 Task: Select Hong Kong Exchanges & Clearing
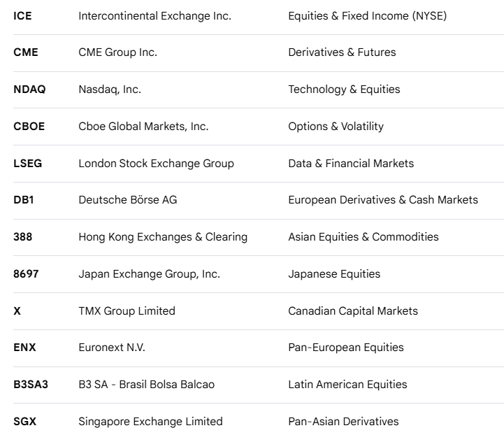click(x=163, y=237)
